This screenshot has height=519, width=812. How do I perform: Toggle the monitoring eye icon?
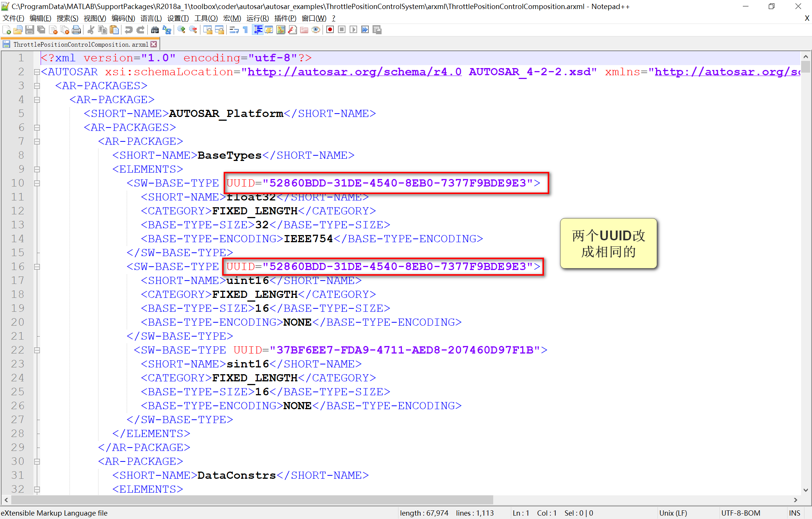click(x=316, y=30)
